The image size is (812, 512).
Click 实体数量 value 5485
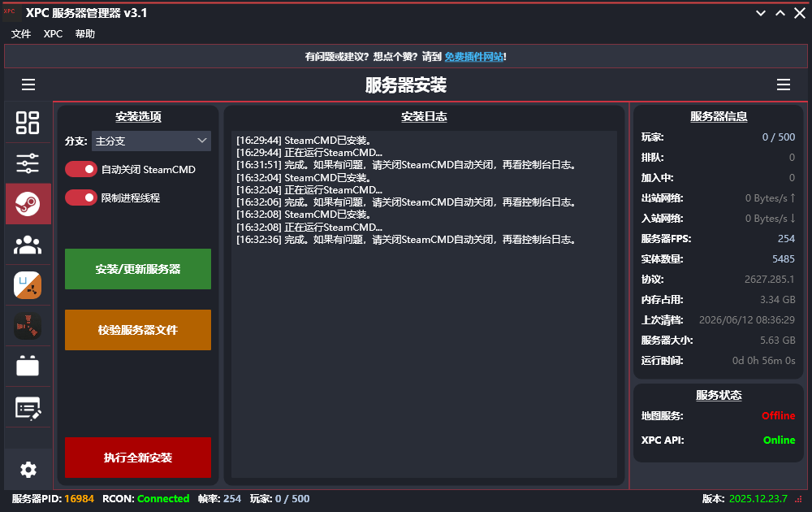(784, 258)
